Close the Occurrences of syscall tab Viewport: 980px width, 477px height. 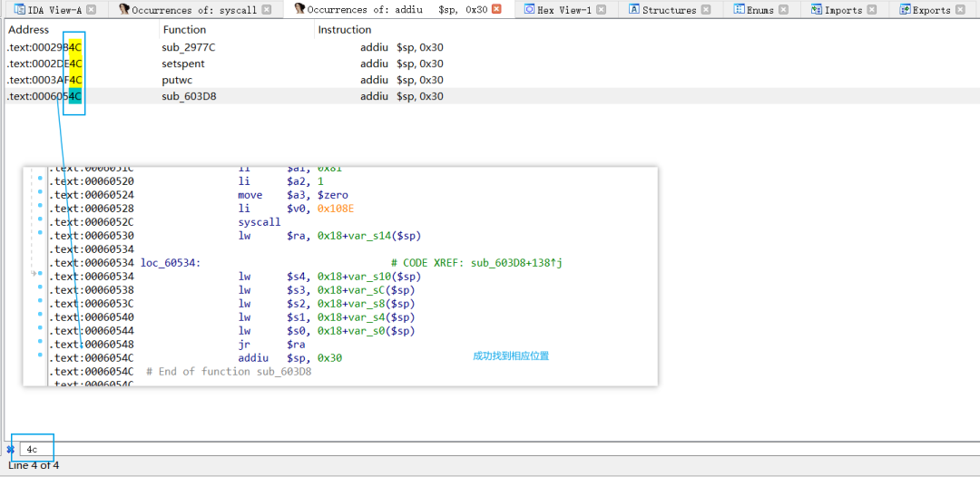tap(266, 9)
